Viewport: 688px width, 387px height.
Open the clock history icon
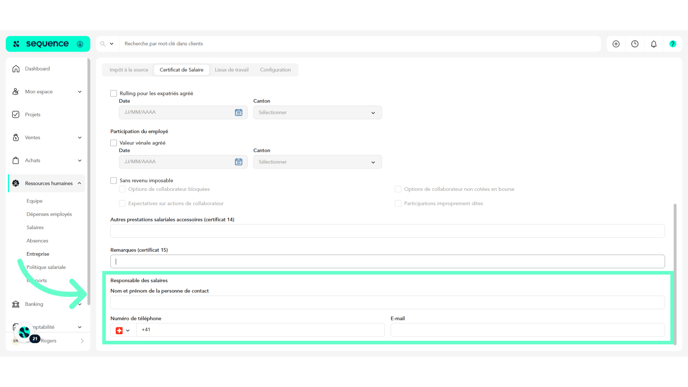pyautogui.click(x=635, y=44)
